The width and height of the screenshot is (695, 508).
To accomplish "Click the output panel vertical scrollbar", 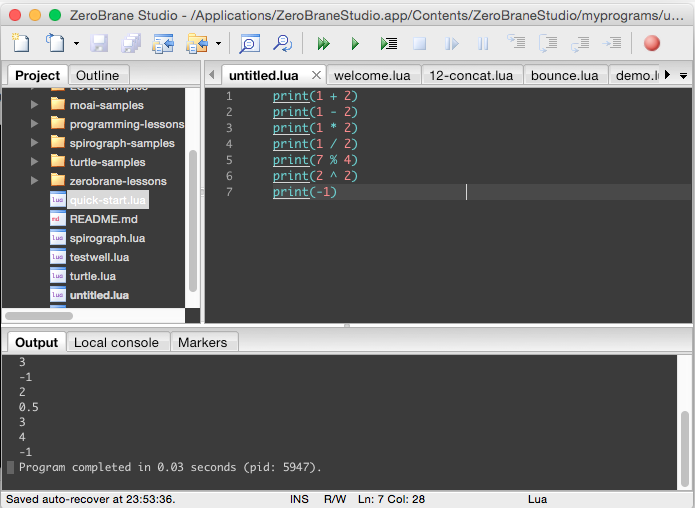I will [685, 448].
